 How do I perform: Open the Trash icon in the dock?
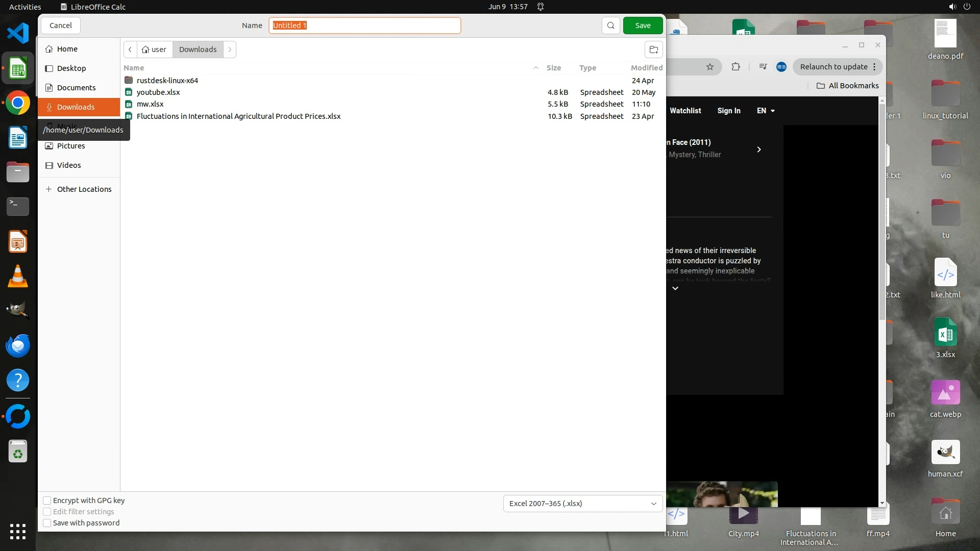pos(18,452)
